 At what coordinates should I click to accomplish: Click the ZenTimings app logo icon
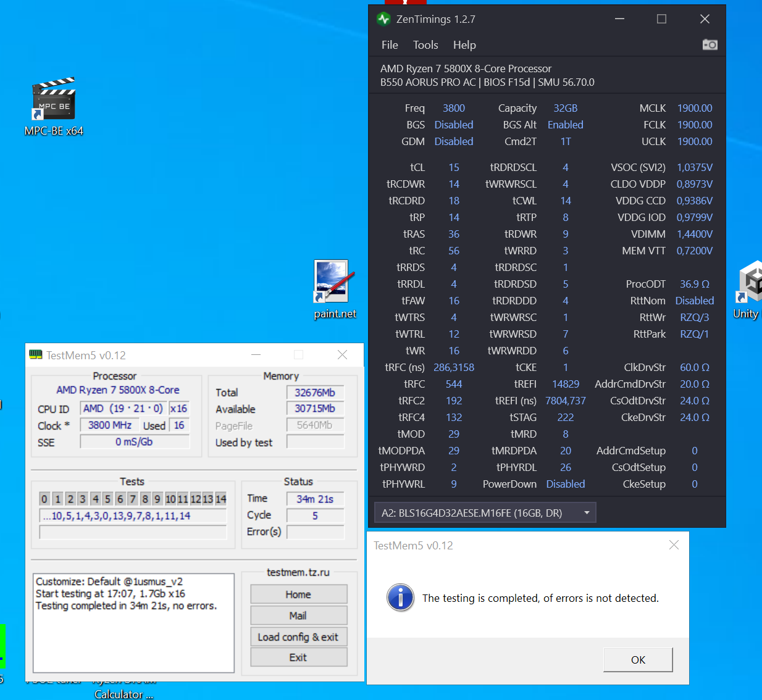point(383,19)
